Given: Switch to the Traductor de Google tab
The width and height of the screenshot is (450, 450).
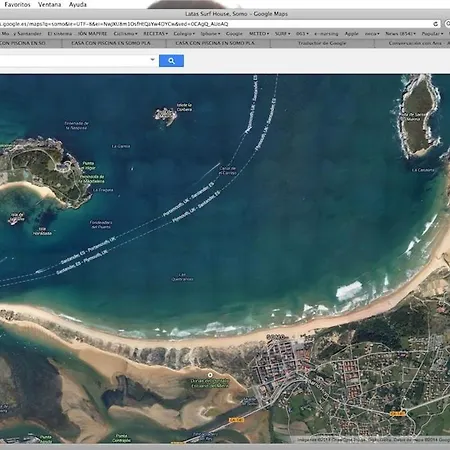Looking at the screenshot, I should [x=322, y=43].
